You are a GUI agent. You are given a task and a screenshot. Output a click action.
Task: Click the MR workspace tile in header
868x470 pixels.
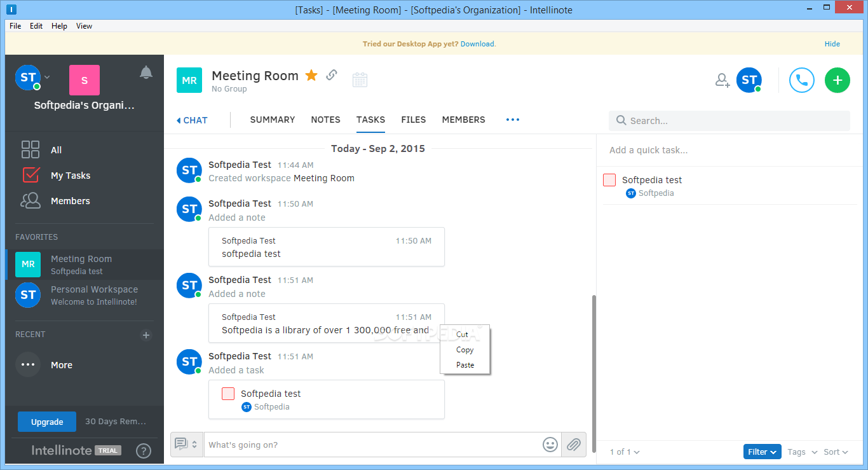coord(189,80)
